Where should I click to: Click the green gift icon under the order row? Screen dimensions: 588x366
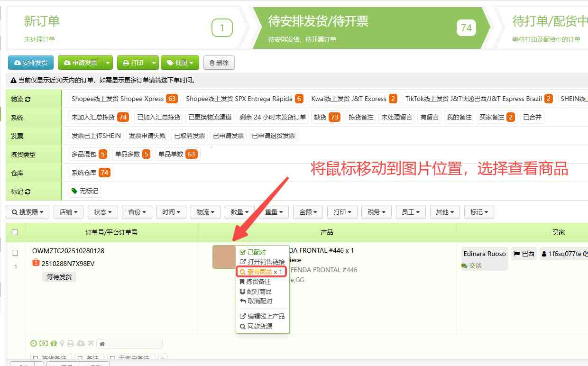[53, 343]
